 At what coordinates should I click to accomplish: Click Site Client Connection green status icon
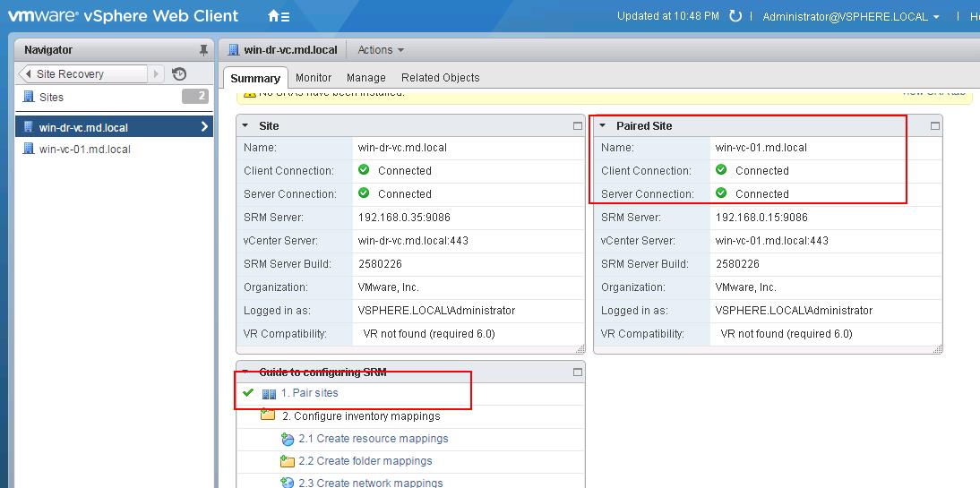pyautogui.click(x=364, y=170)
